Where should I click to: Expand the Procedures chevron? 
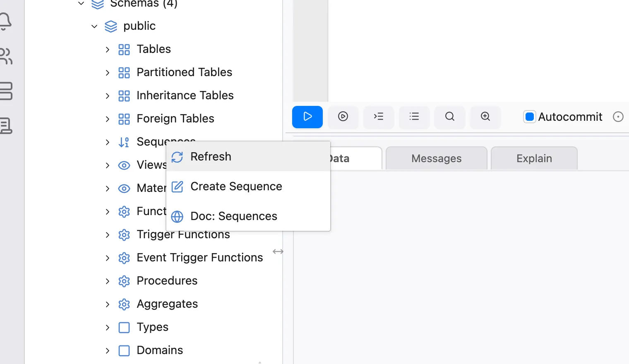[108, 281]
